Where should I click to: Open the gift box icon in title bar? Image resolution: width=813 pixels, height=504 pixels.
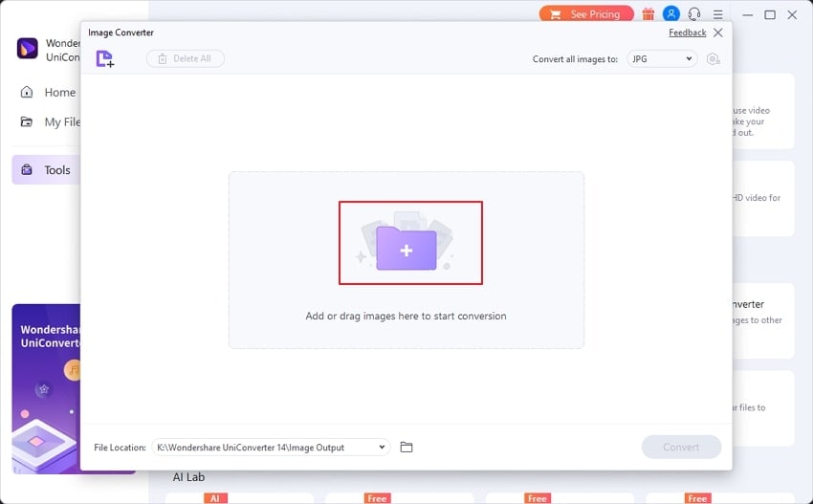point(648,14)
